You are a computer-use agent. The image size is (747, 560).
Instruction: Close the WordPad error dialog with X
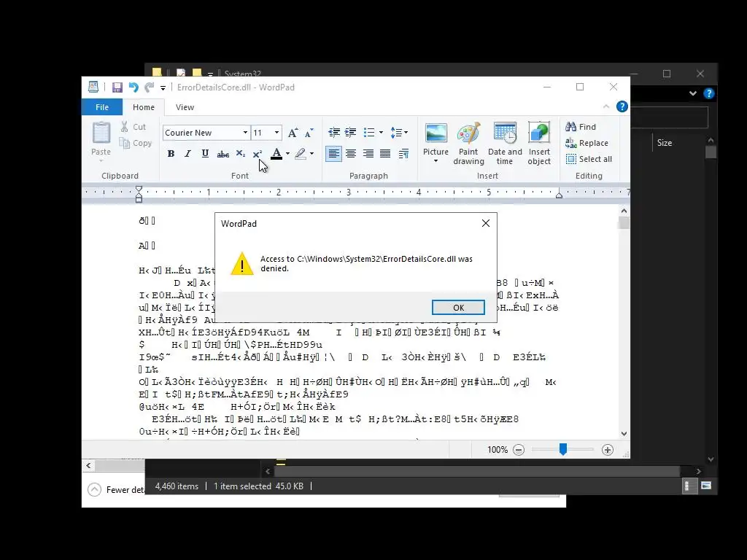pos(485,223)
